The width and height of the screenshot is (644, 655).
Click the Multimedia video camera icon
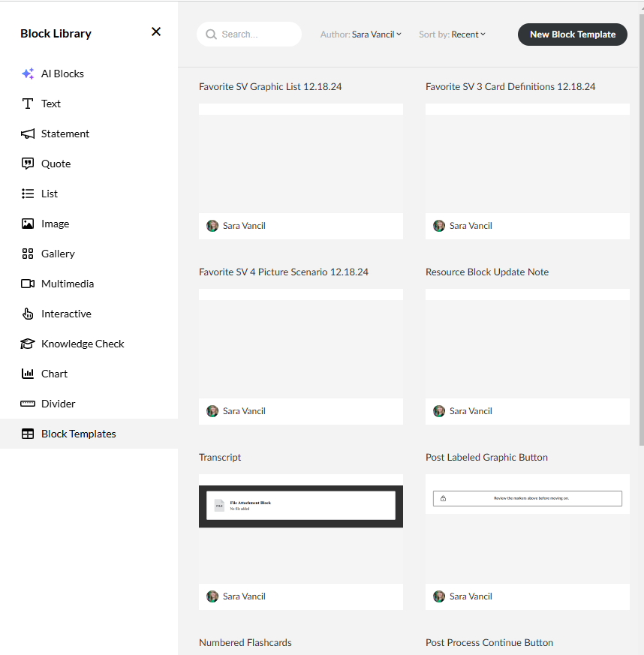[x=28, y=284]
